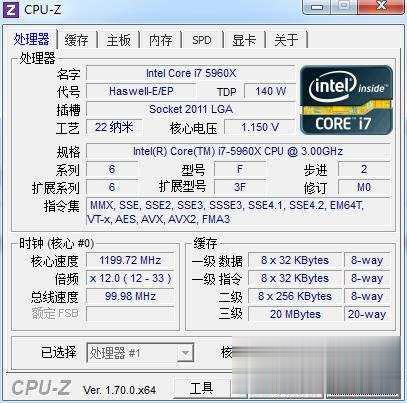The width and height of the screenshot is (407, 403).
Task: Click the empty 额定 FSB field
Action: point(130,314)
